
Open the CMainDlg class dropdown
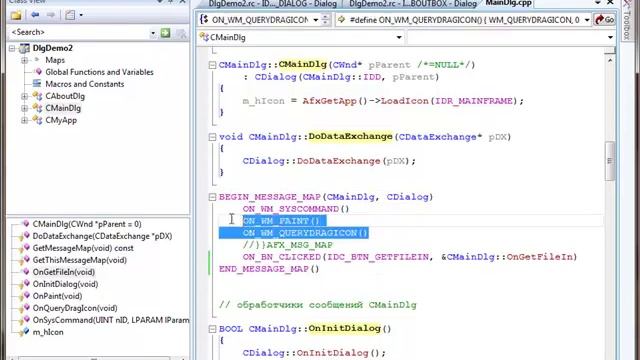[399, 38]
